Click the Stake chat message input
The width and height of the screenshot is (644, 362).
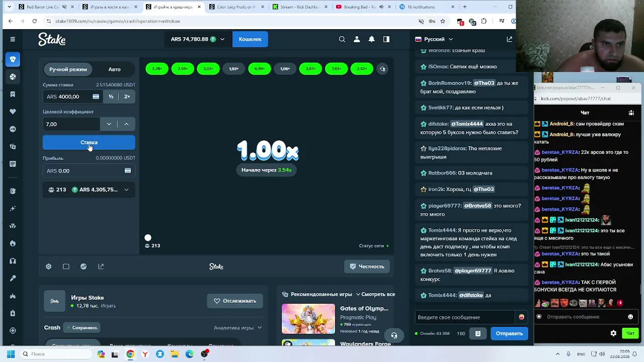465,317
